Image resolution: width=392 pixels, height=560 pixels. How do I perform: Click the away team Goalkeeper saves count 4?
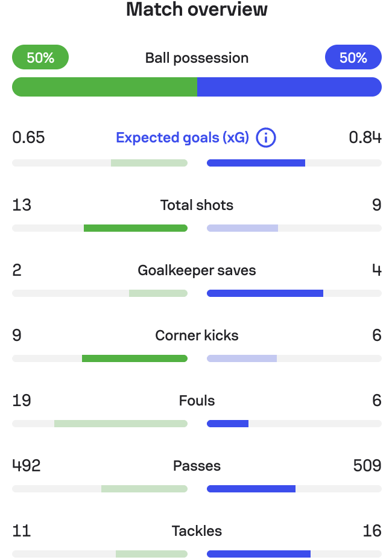pos(376,270)
